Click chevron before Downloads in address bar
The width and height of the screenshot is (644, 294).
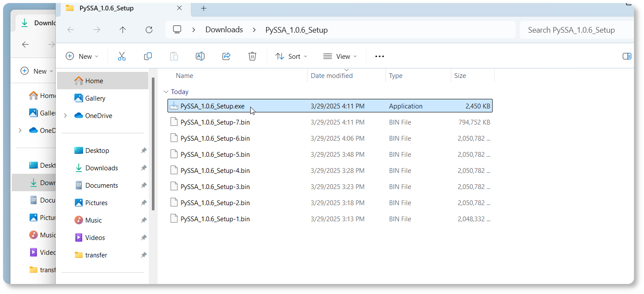click(194, 30)
